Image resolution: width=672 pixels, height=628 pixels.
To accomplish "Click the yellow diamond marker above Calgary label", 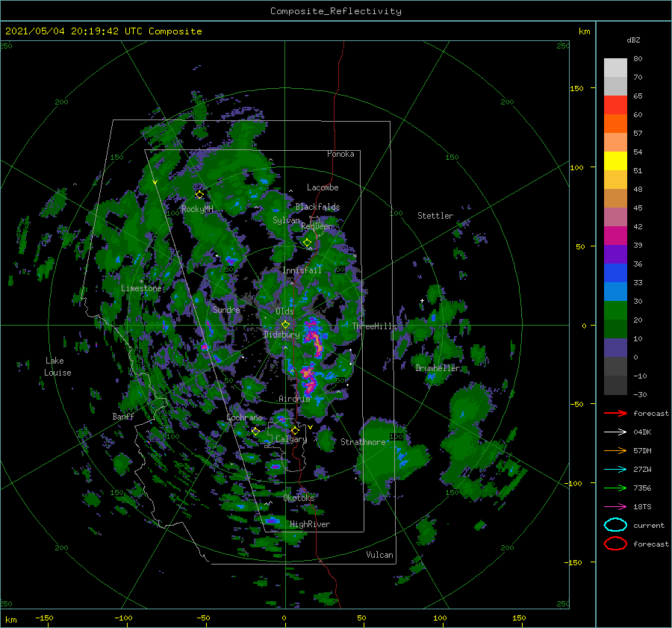I will pyautogui.click(x=295, y=430).
